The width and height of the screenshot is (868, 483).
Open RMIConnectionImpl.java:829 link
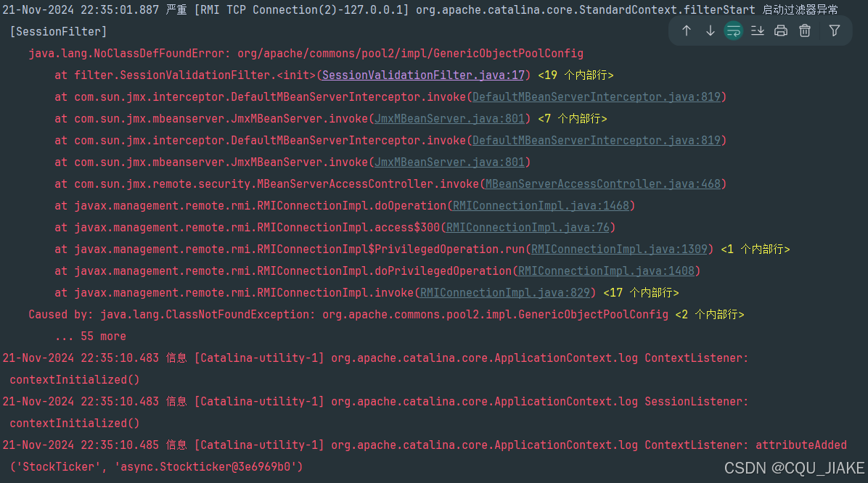pyautogui.click(x=504, y=292)
